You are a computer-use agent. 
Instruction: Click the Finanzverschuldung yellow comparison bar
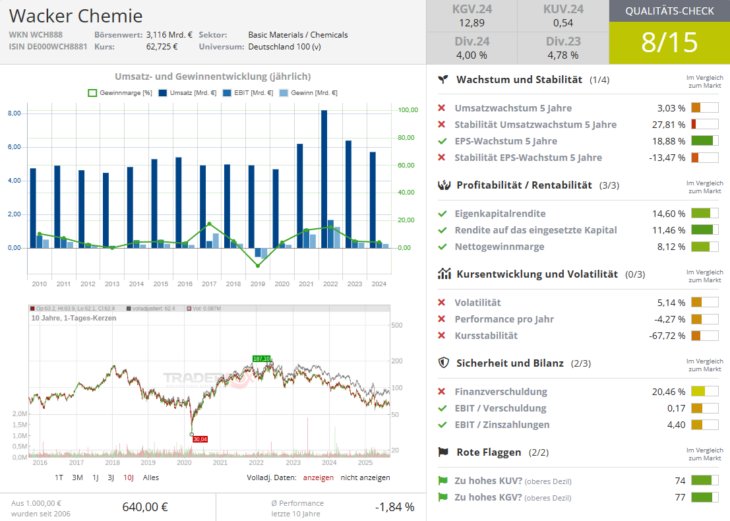[x=704, y=392]
